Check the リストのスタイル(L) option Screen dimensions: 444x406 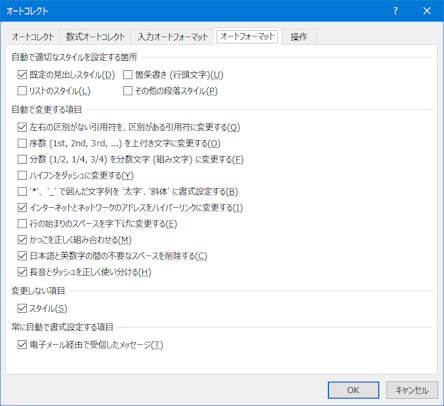click(x=22, y=91)
